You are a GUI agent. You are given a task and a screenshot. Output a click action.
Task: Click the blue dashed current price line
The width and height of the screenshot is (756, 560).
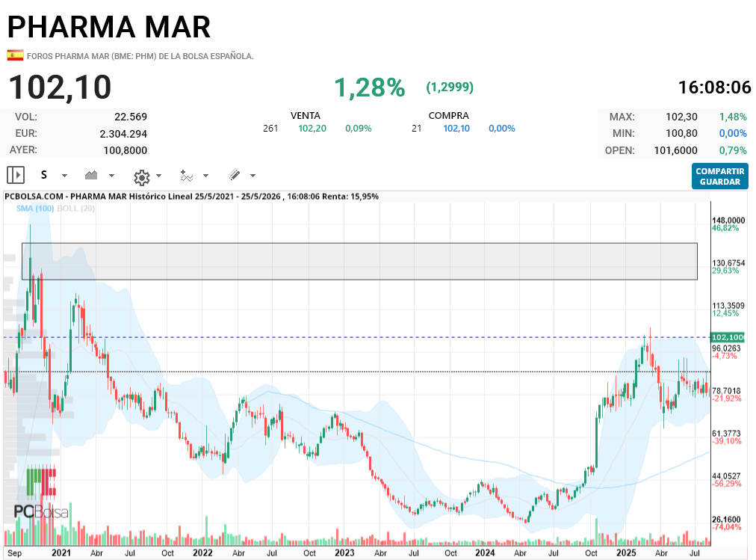[357, 337]
